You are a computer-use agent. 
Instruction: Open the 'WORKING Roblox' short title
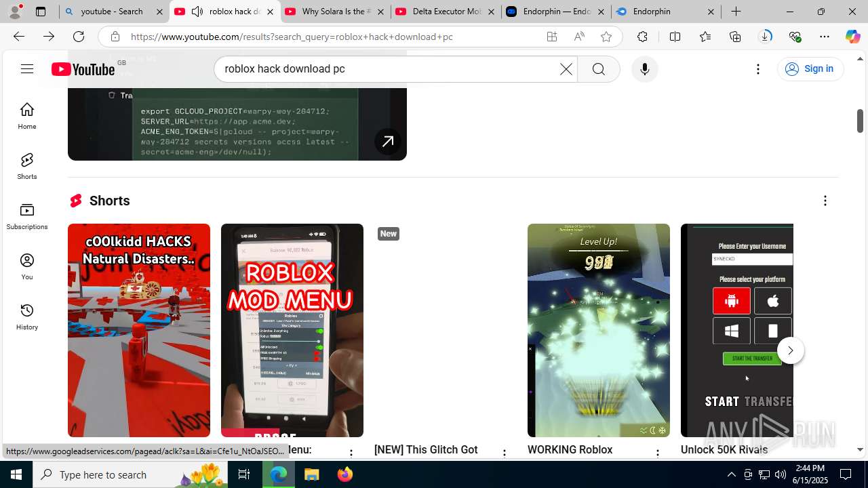[570, 450]
